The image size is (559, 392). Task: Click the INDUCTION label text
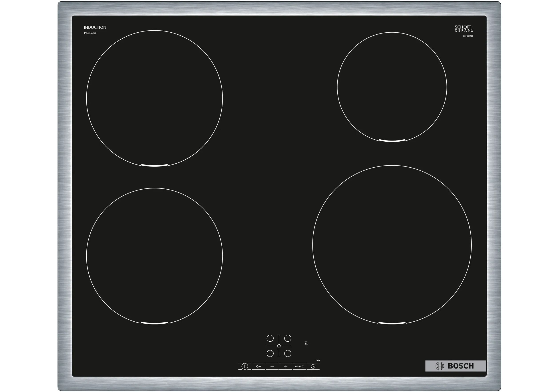pos(95,28)
